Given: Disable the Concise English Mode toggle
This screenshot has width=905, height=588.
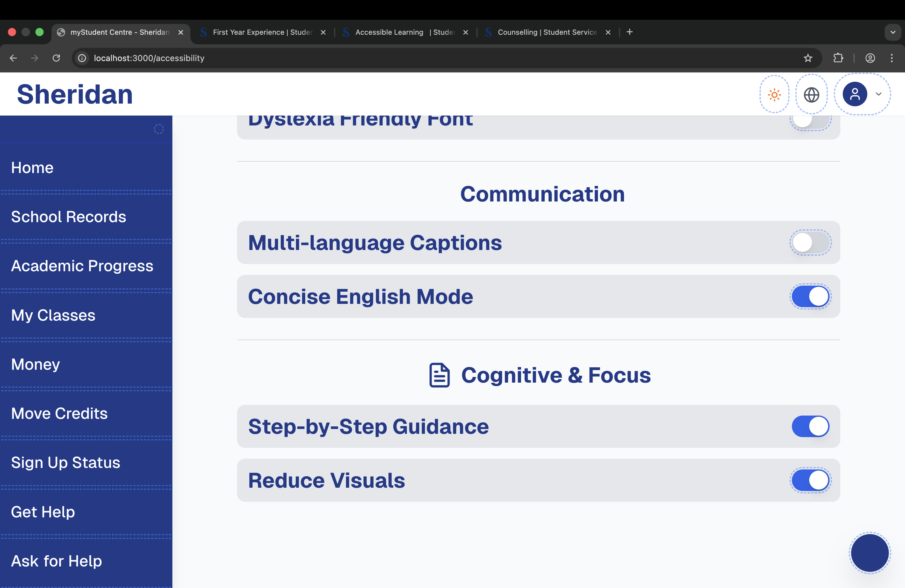Looking at the screenshot, I should (x=810, y=297).
